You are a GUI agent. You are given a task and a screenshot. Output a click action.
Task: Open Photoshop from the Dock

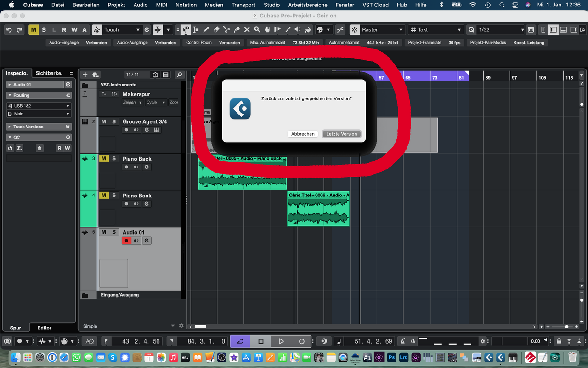coord(391,357)
